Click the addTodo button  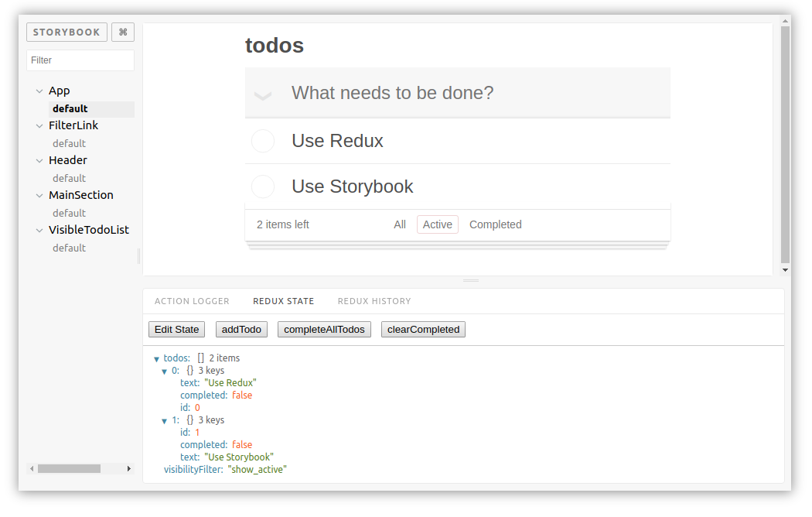pyautogui.click(x=241, y=329)
